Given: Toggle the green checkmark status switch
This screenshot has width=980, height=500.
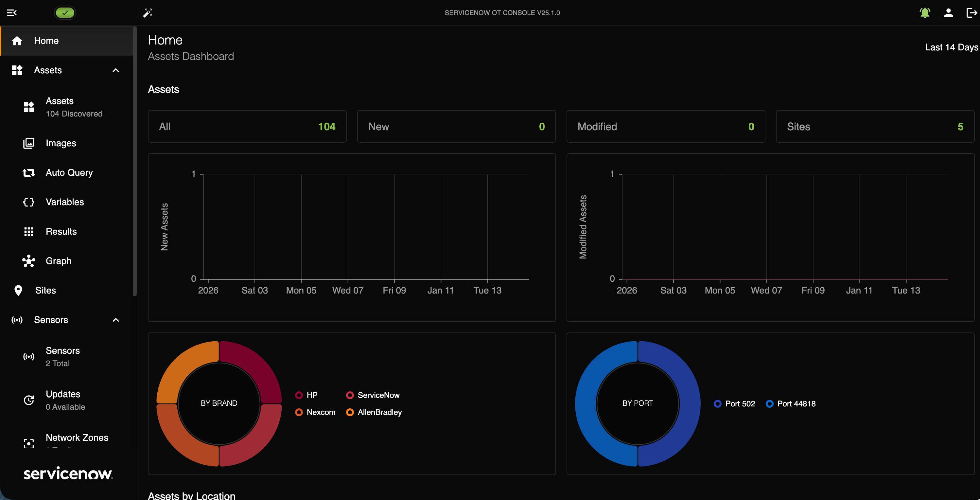Looking at the screenshot, I should [65, 13].
